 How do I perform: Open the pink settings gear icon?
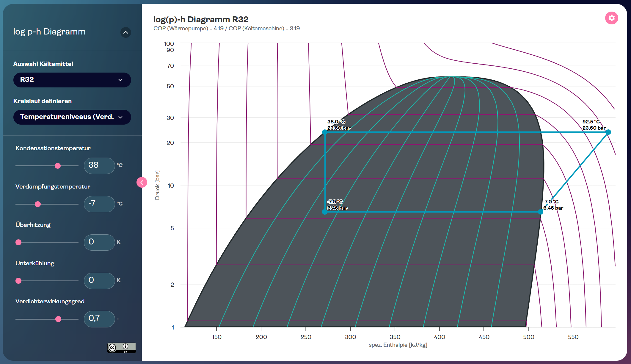[x=611, y=18]
